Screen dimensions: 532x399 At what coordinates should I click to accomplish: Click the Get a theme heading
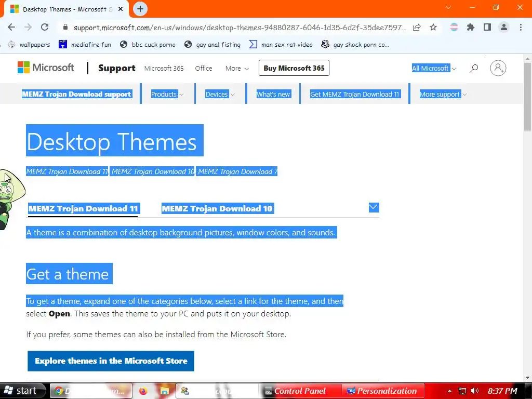(x=69, y=273)
